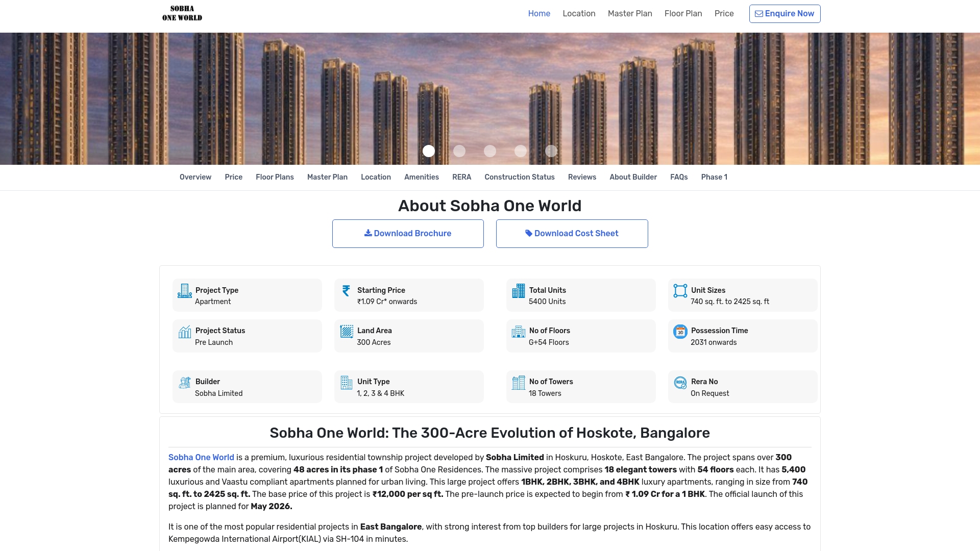Click the rupee Starting Price icon
The width and height of the screenshot is (980, 551).
click(x=346, y=291)
